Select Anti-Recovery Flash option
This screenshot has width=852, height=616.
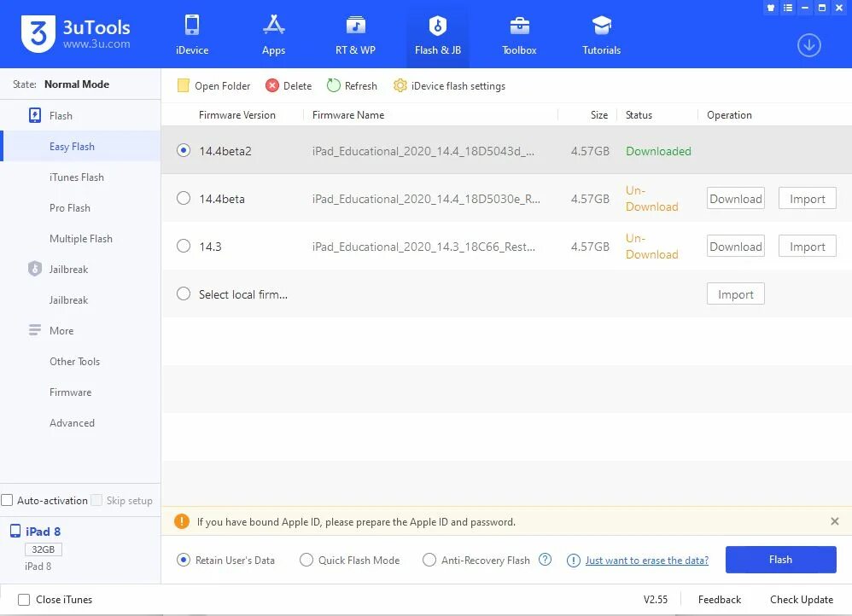click(429, 560)
